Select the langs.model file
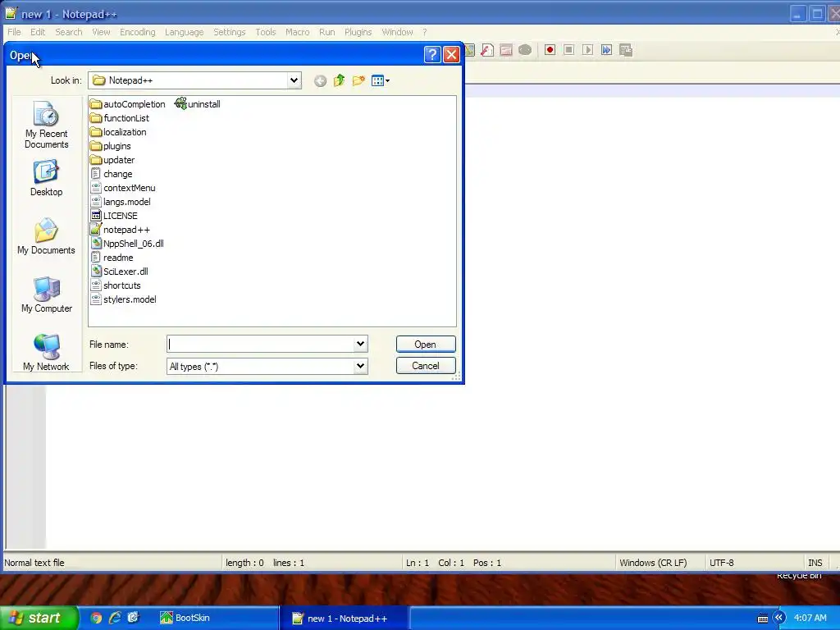This screenshot has width=840, height=630. coord(121,202)
